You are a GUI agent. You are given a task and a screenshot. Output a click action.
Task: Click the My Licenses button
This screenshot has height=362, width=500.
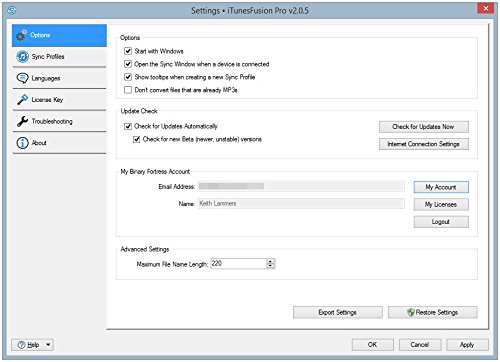click(441, 204)
